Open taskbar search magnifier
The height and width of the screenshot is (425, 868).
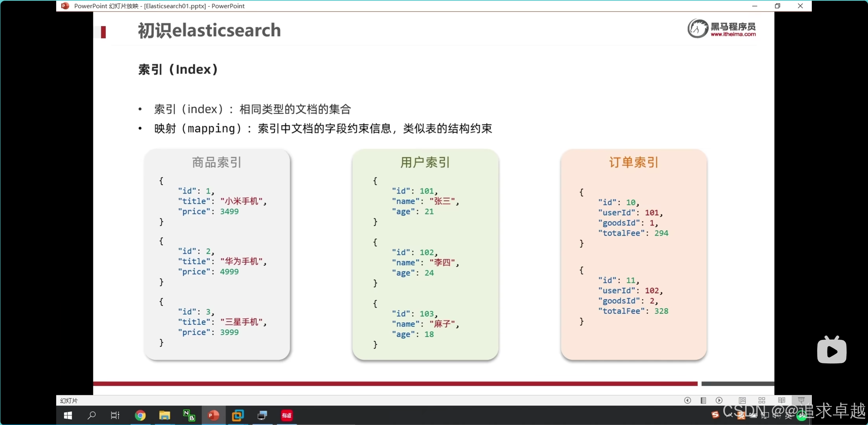point(91,415)
